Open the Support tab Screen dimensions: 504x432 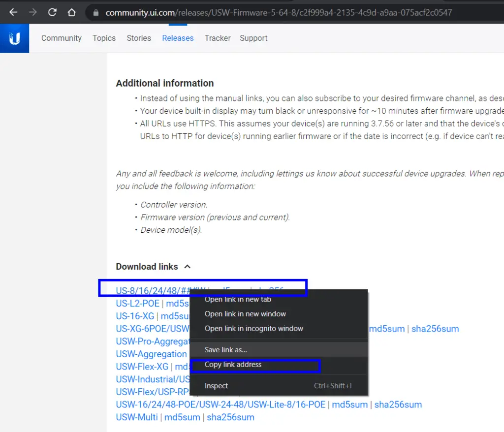pos(253,38)
